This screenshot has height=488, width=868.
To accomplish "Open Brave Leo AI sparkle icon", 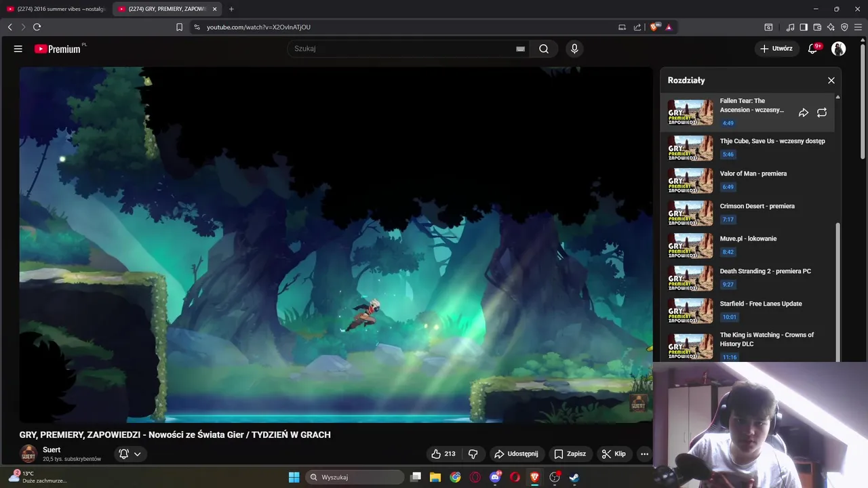I will (831, 27).
